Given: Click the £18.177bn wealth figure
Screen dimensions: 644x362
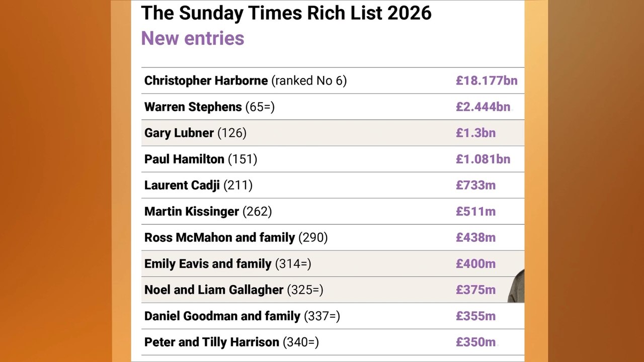Looking at the screenshot, I should click(x=487, y=80).
